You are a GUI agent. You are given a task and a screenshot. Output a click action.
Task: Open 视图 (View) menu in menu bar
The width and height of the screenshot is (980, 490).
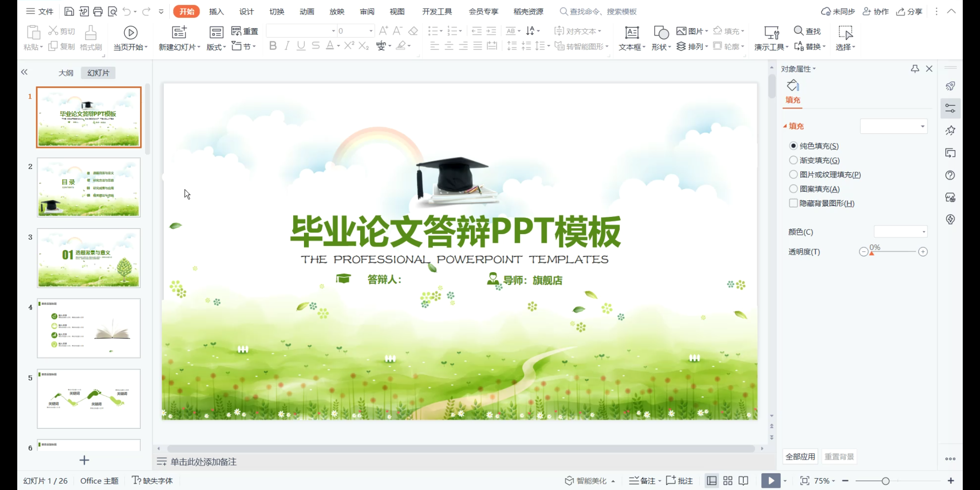pos(397,11)
